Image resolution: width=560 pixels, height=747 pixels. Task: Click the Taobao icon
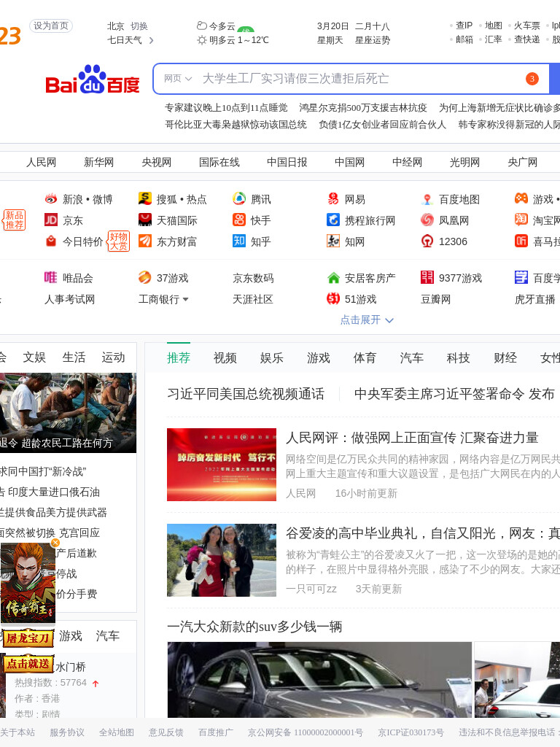tap(521, 220)
